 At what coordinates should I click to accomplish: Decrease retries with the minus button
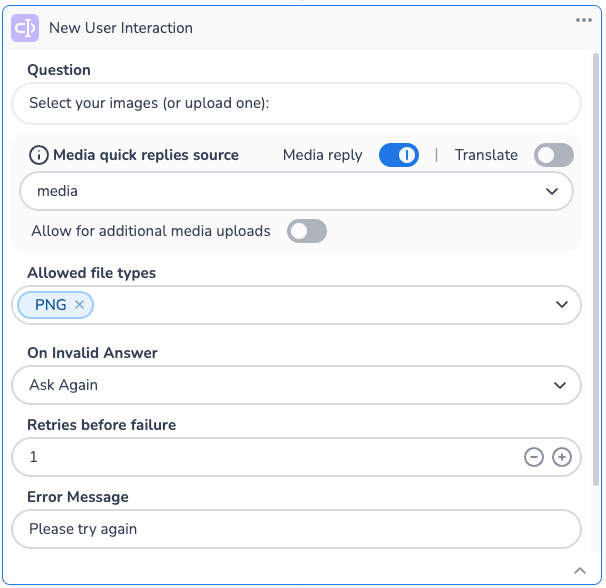click(534, 457)
